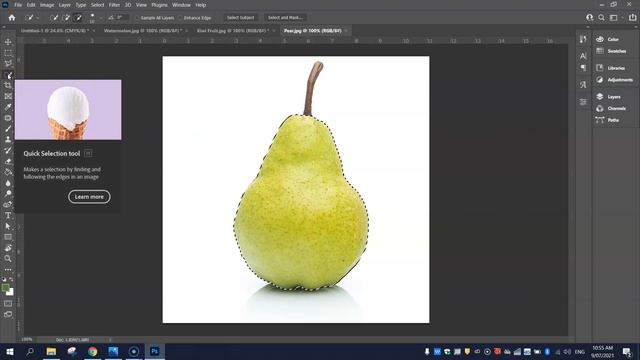Select the Brush tool

click(8, 129)
